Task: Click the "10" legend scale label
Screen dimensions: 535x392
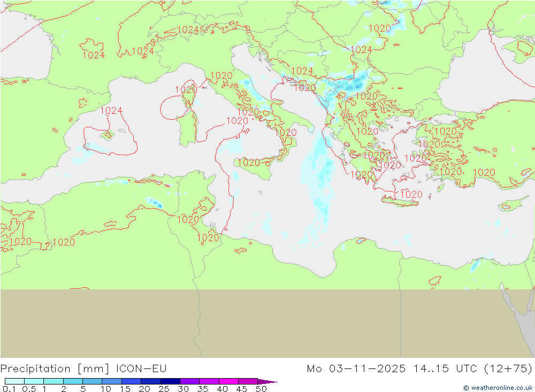Action: click(x=106, y=389)
